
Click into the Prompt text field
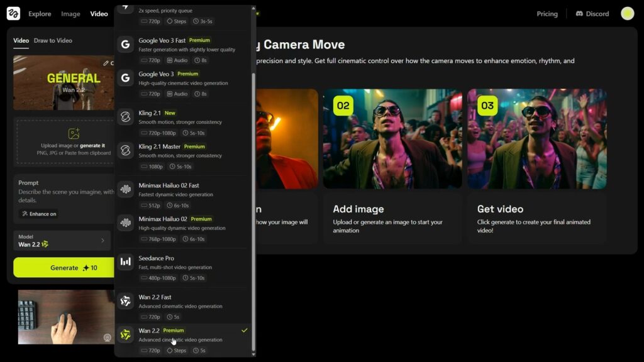(65, 196)
